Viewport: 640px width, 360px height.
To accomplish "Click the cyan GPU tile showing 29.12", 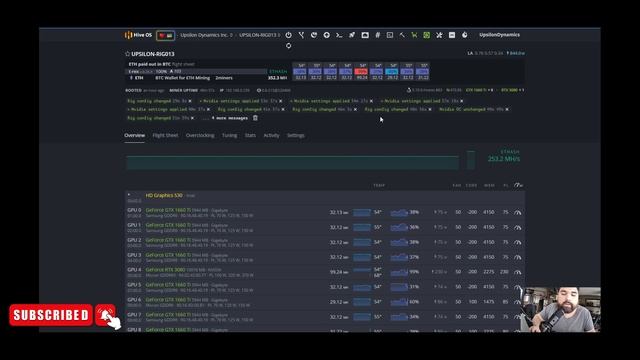I will tap(392, 72).
